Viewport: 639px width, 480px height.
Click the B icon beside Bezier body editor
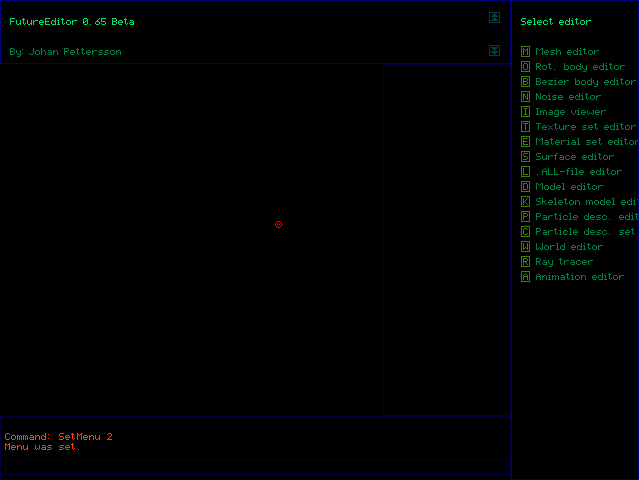[x=526, y=82]
